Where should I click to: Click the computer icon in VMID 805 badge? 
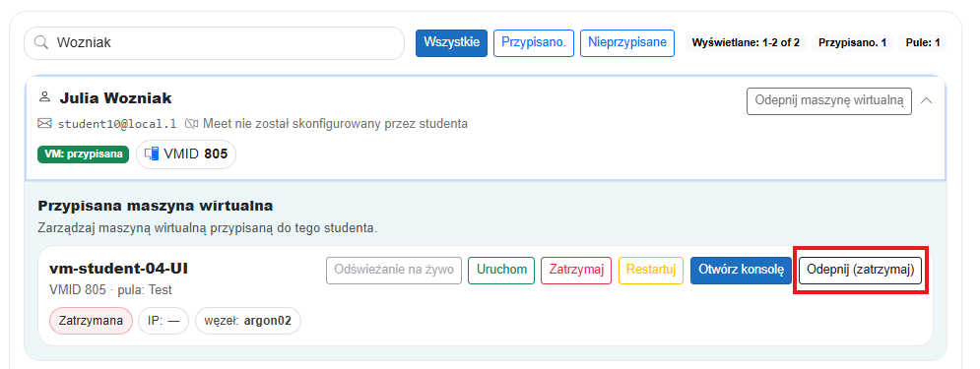point(152,154)
